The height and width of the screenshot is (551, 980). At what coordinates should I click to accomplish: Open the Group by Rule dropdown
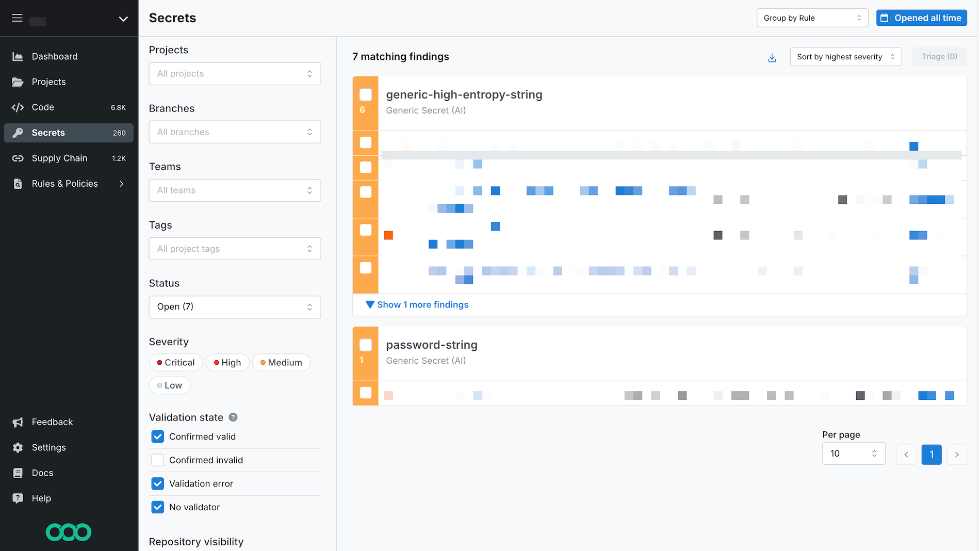coord(812,18)
